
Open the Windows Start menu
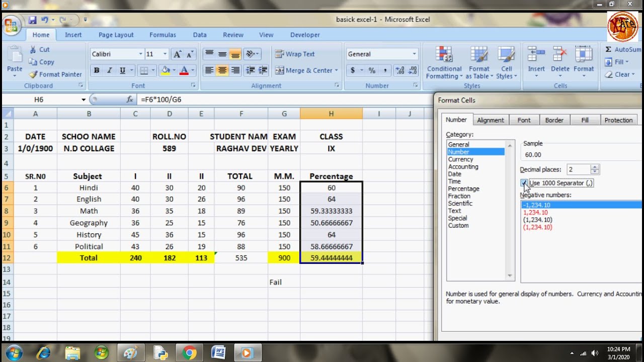pyautogui.click(x=14, y=352)
